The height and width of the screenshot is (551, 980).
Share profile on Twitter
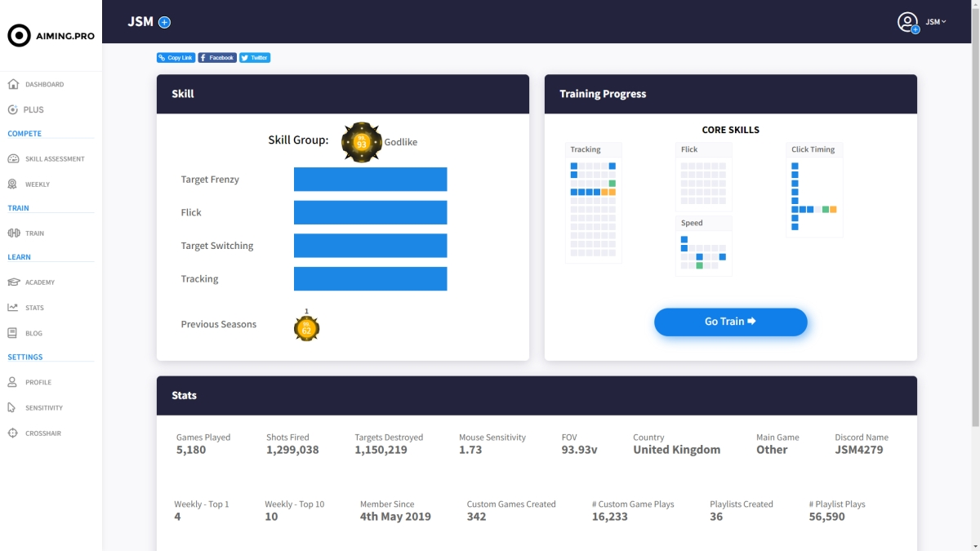pyautogui.click(x=255, y=58)
